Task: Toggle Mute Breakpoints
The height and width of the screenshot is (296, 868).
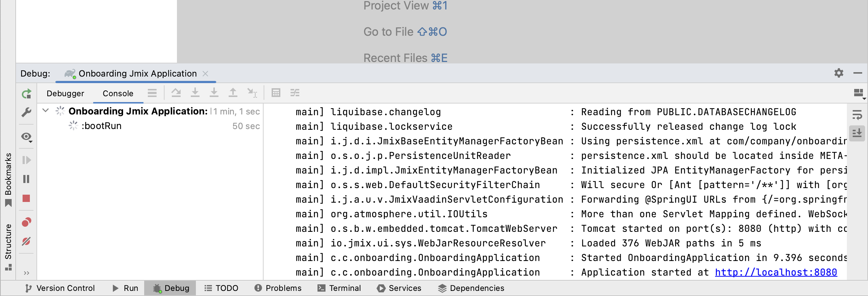Action: (26, 241)
